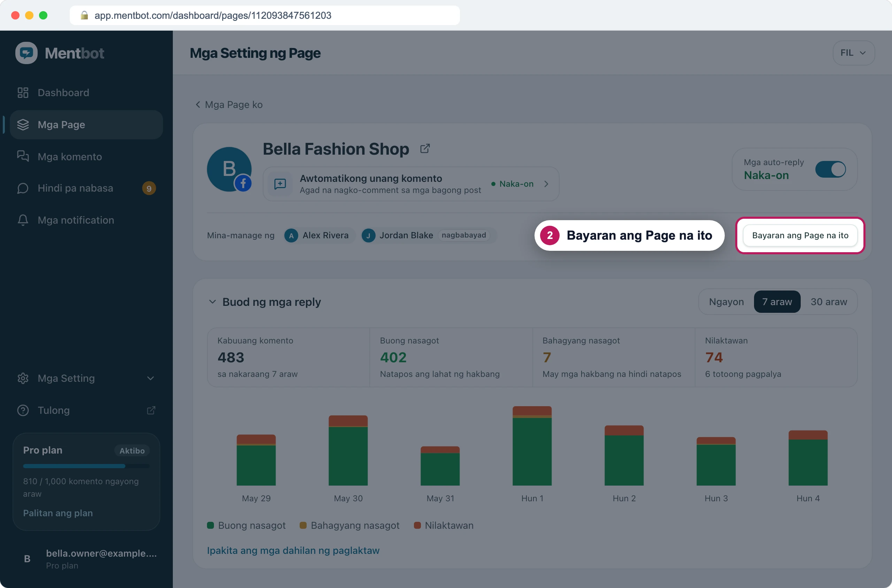Click the Pro plan comment usage bar
The height and width of the screenshot is (588, 892).
point(86,466)
